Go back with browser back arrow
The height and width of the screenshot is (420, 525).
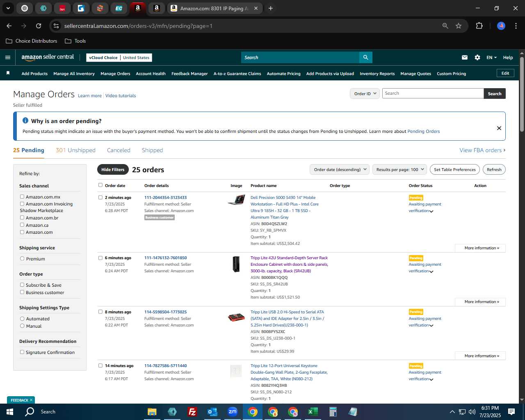coord(9,26)
